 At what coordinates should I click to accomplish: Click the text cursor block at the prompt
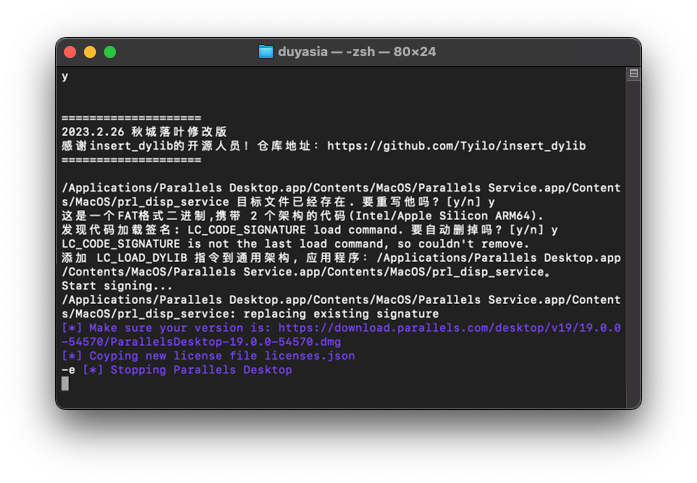click(65, 383)
